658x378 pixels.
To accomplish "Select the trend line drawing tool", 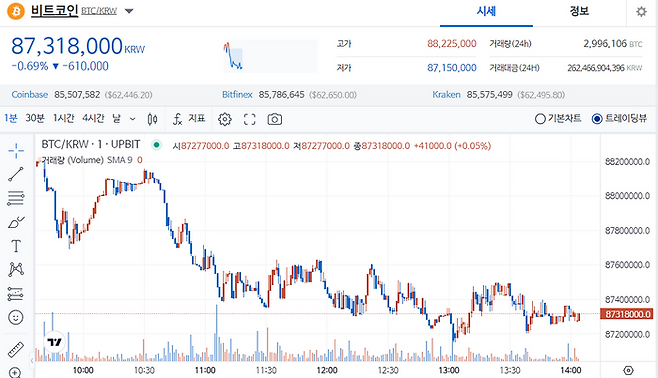I will pyautogui.click(x=16, y=174).
